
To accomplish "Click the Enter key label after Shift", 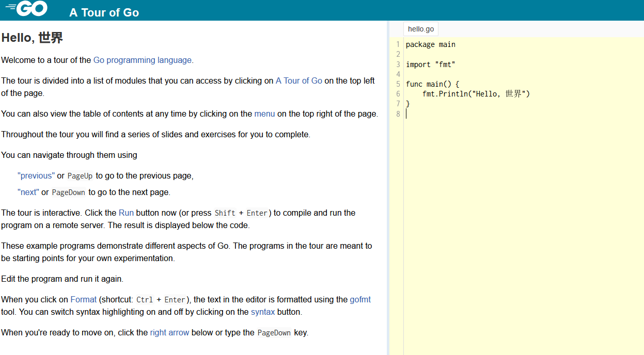I will 257,213.
